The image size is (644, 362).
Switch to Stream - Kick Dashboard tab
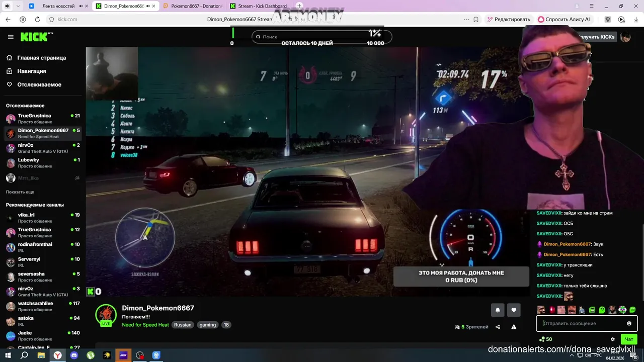click(259, 6)
